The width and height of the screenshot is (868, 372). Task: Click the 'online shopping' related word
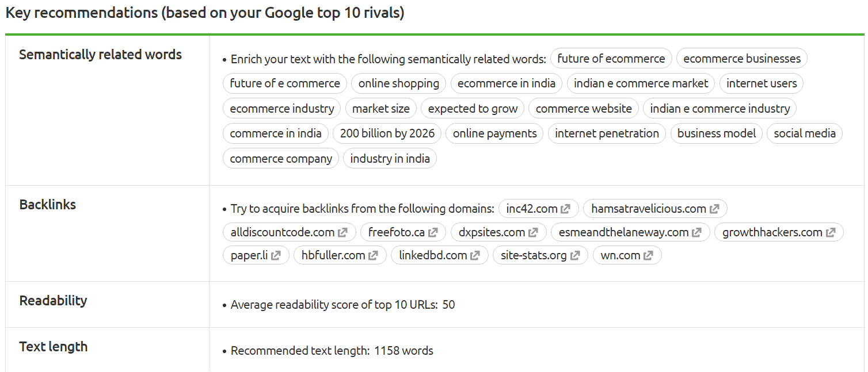pyautogui.click(x=398, y=83)
